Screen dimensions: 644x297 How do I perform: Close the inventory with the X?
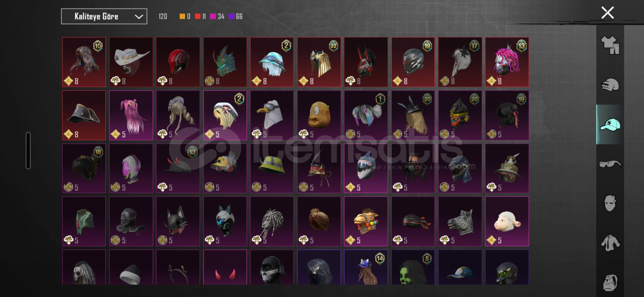pos(607,13)
